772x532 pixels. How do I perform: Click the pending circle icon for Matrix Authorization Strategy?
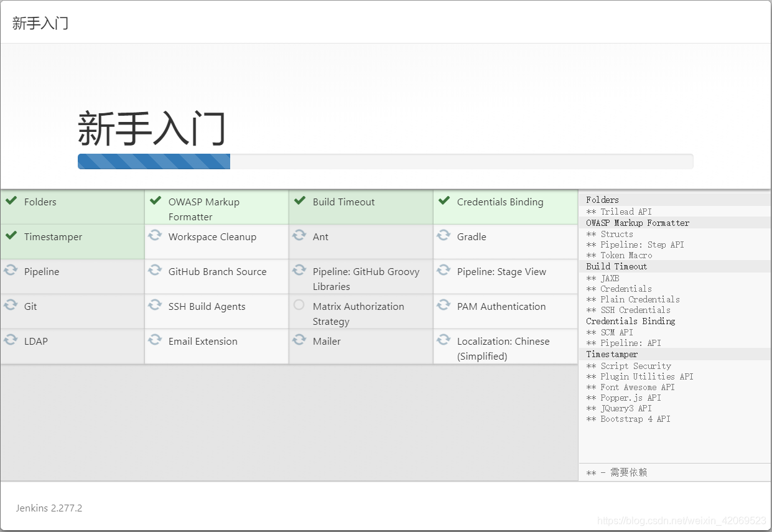pyautogui.click(x=299, y=305)
